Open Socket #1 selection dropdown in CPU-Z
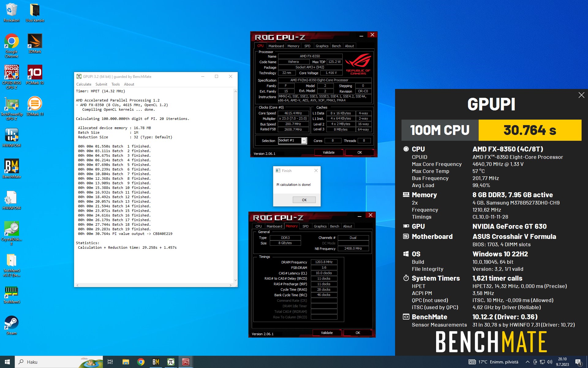This screenshot has width=588, height=368. point(292,140)
